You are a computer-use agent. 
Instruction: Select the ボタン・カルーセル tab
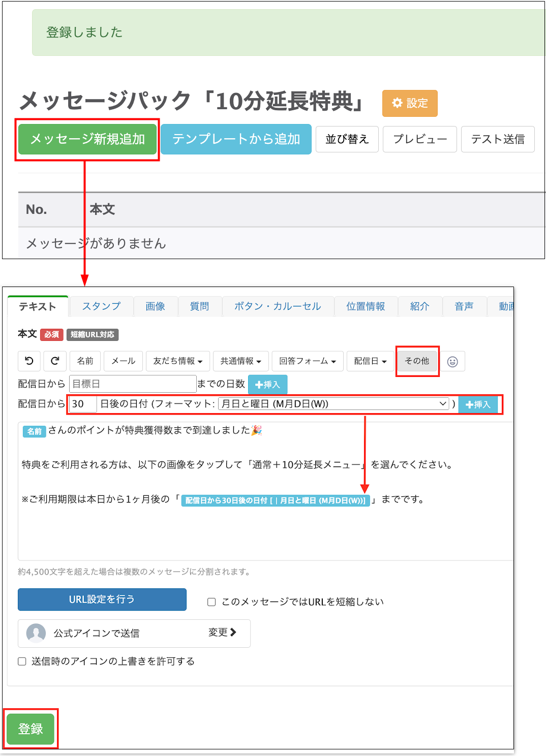point(278,306)
